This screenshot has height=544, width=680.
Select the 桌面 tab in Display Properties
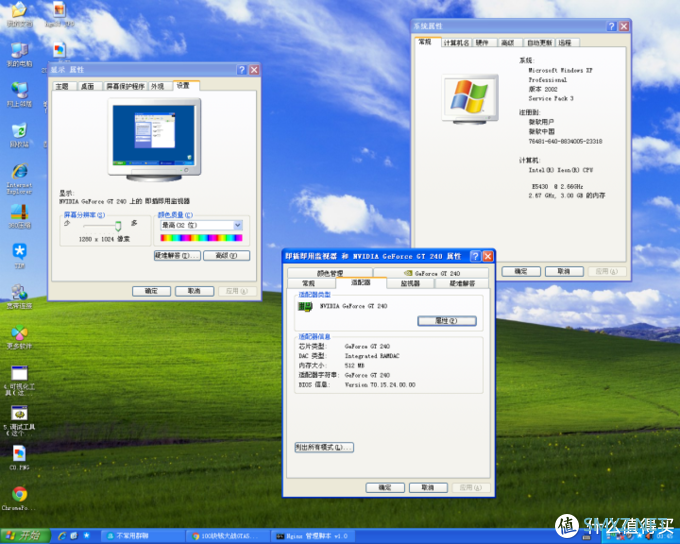point(90,86)
